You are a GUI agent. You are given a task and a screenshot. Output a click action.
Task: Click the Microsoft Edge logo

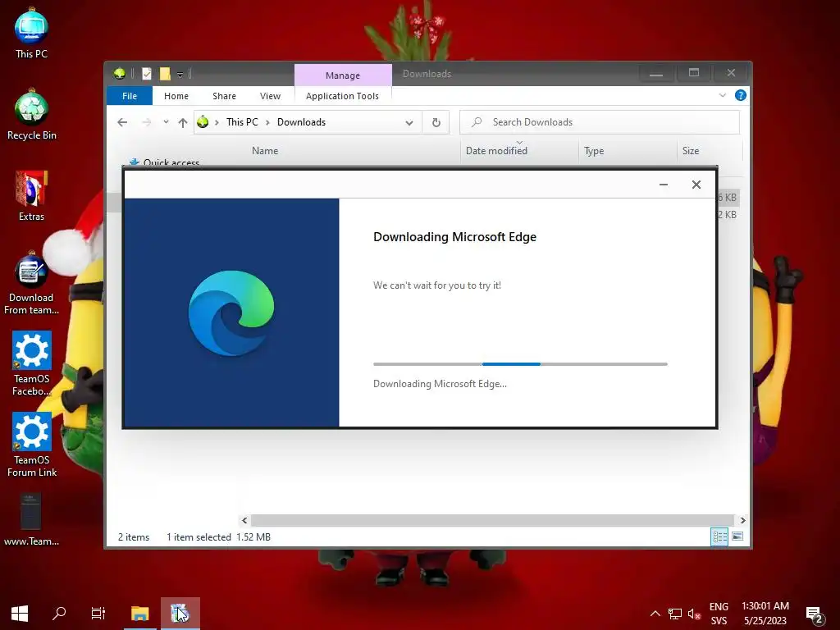[231, 313]
